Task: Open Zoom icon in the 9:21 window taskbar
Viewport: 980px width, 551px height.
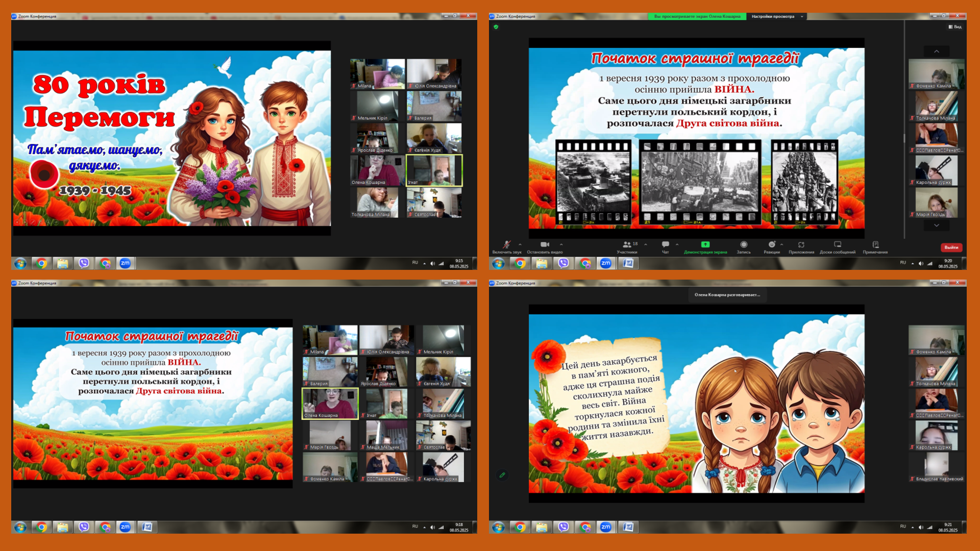Action: [606, 527]
